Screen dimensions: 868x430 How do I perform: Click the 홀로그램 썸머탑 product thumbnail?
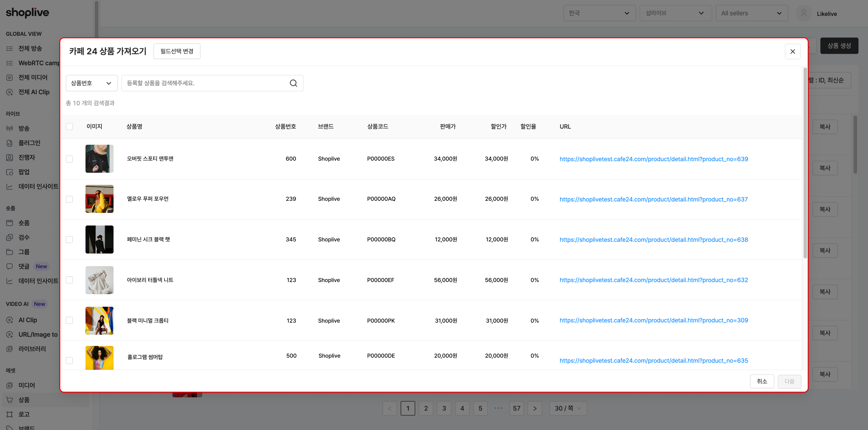click(x=100, y=358)
